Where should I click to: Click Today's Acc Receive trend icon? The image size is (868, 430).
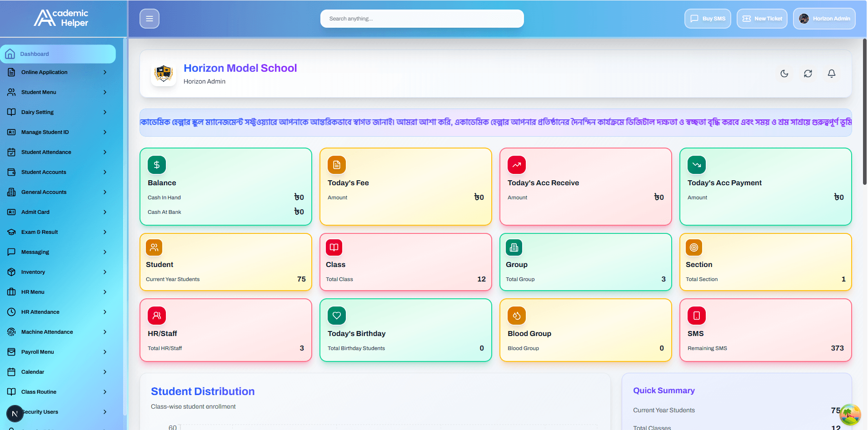[x=517, y=165]
